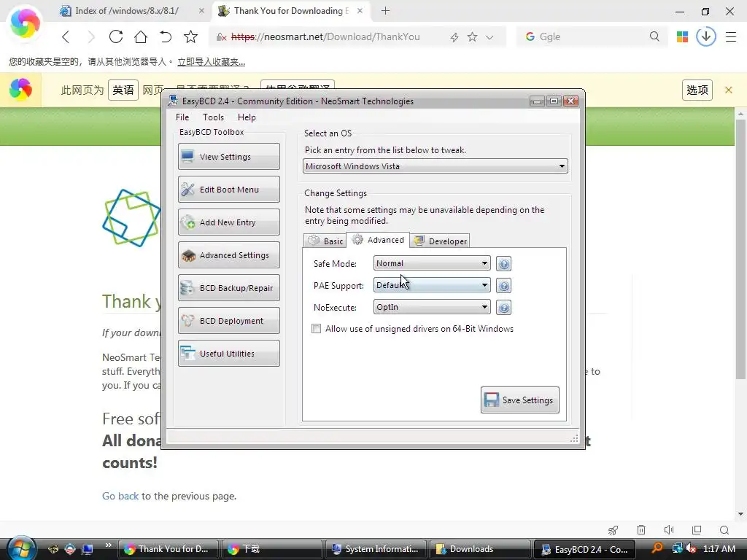This screenshot has height=560, width=747.
Task: Switch to Index of /windows/8.x/8.1/ tab
Action: click(x=126, y=10)
